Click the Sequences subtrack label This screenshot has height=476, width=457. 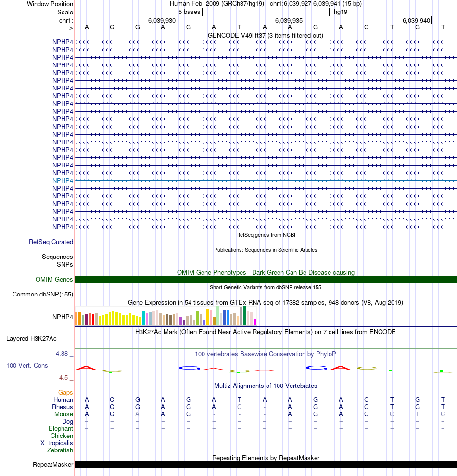coord(57,257)
